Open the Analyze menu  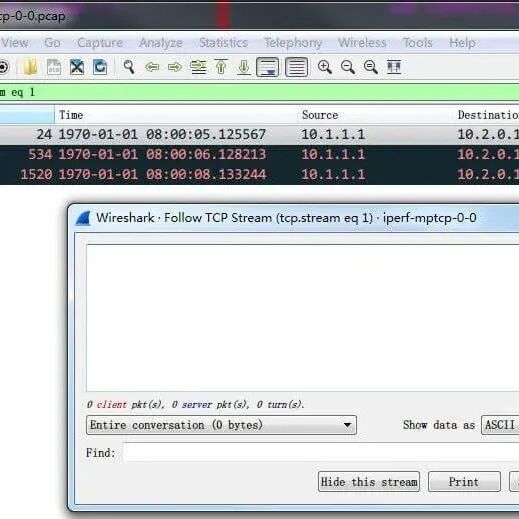pyautogui.click(x=161, y=43)
